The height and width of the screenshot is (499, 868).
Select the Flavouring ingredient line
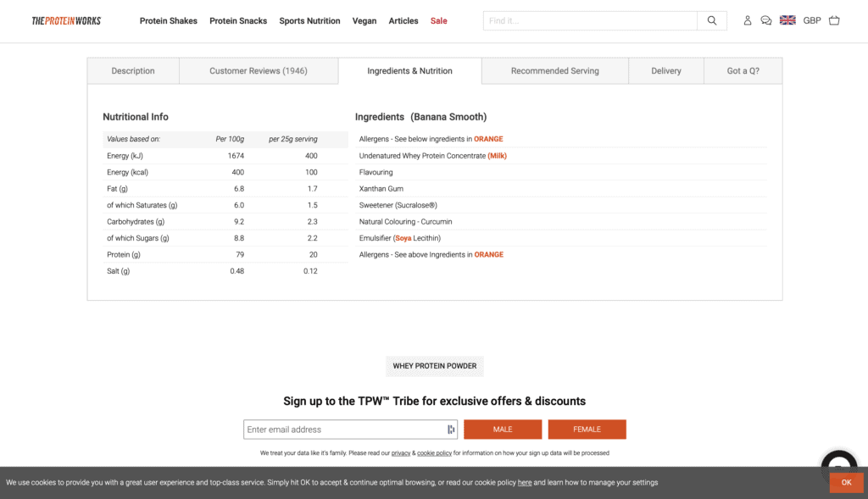(x=376, y=172)
